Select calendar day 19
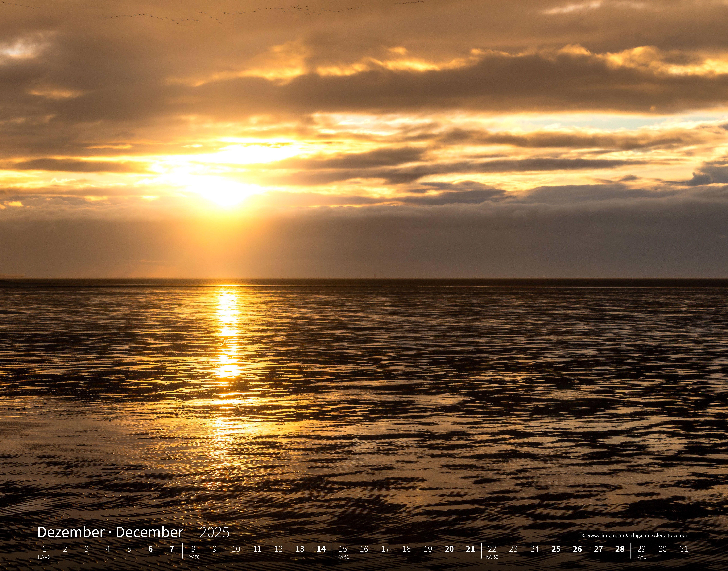The height and width of the screenshot is (571, 728). 428,549
